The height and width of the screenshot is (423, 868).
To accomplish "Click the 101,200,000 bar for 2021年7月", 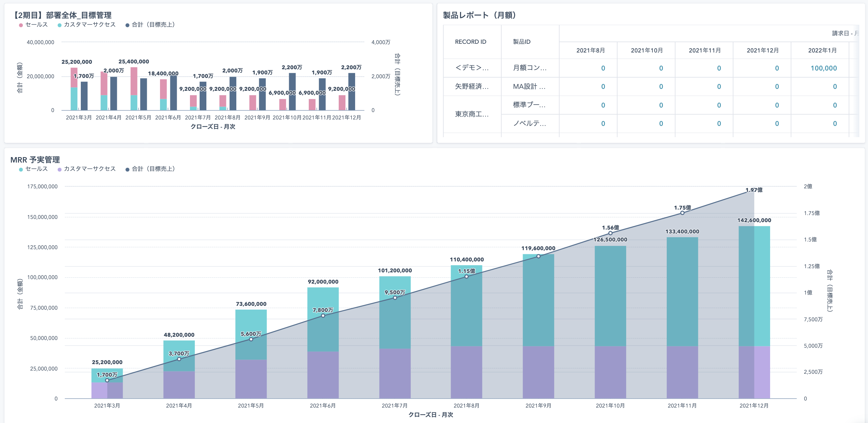I will tap(395, 337).
